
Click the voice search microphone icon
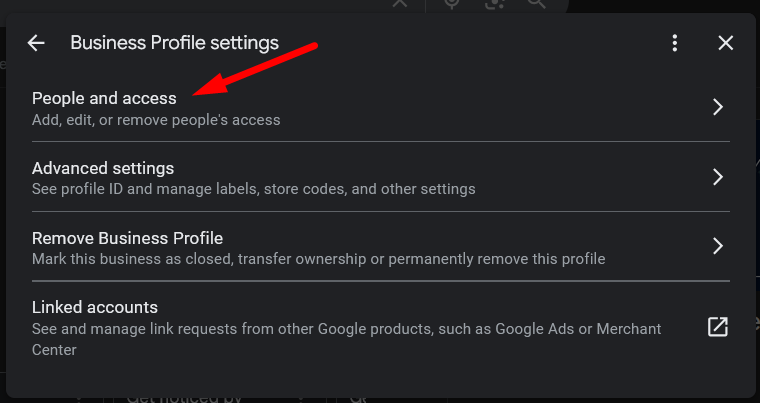[452, 4]
